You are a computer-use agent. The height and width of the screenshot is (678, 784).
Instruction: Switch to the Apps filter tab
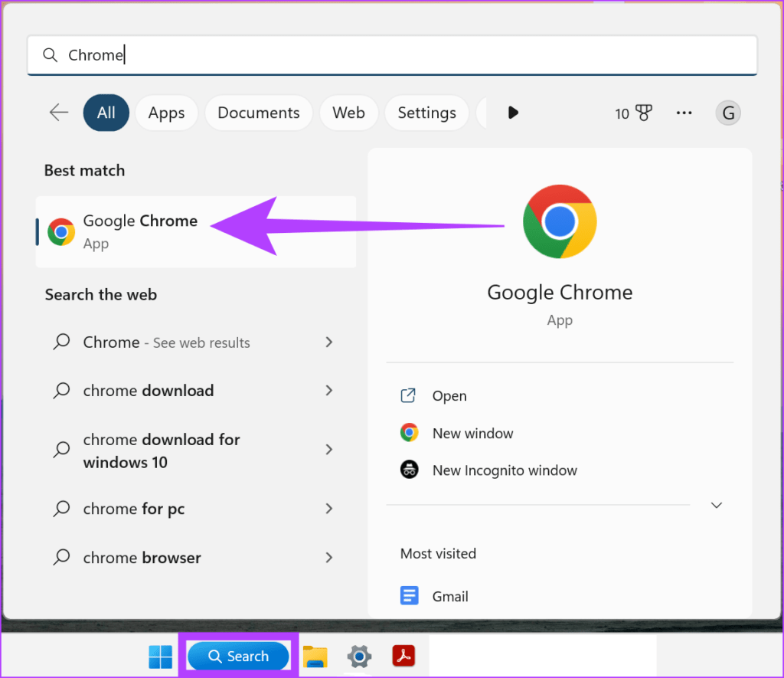tap(166, 113)
